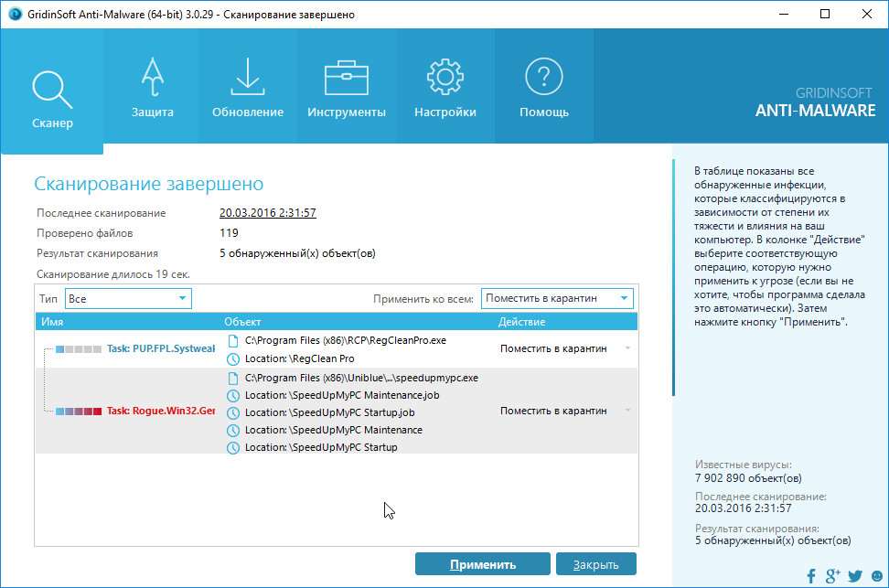Click the file icon next to speedupmypc.exe
The height and width of the screenshot is (588, 889).
(x=232, y=379)
